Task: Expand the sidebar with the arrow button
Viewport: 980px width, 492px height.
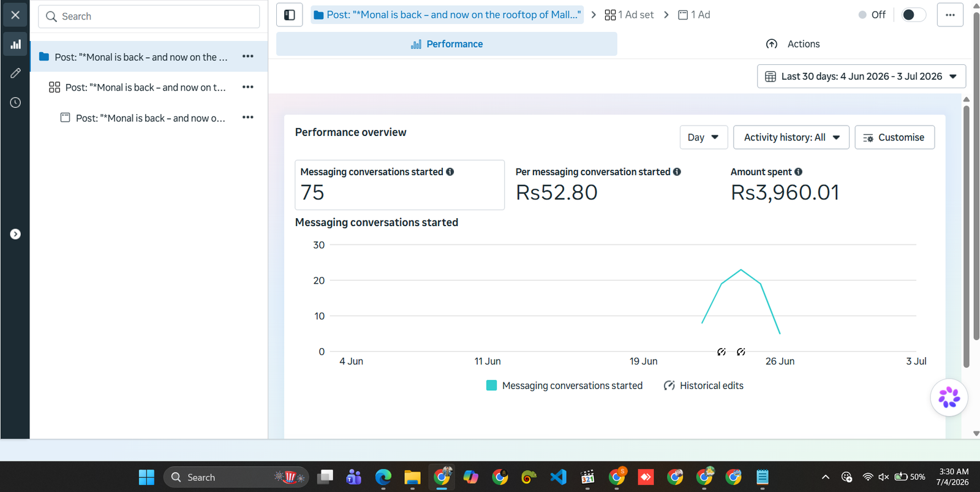Action: point(15,234)
